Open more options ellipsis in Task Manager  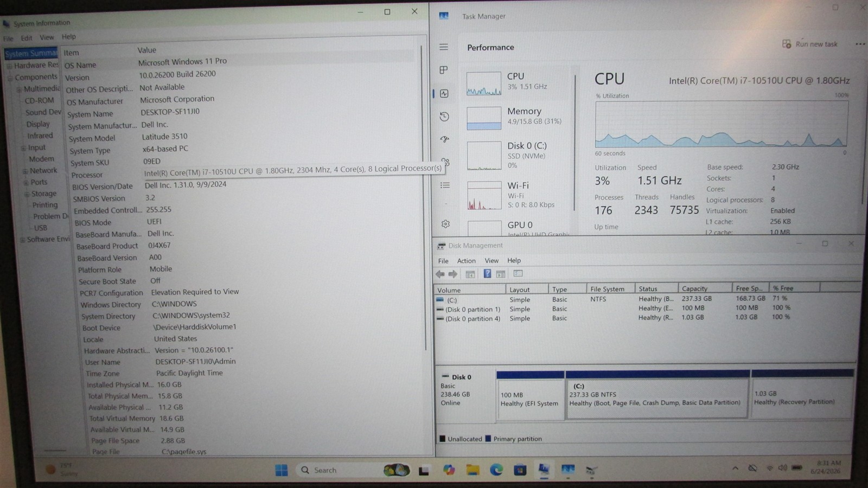pos(860,44)
